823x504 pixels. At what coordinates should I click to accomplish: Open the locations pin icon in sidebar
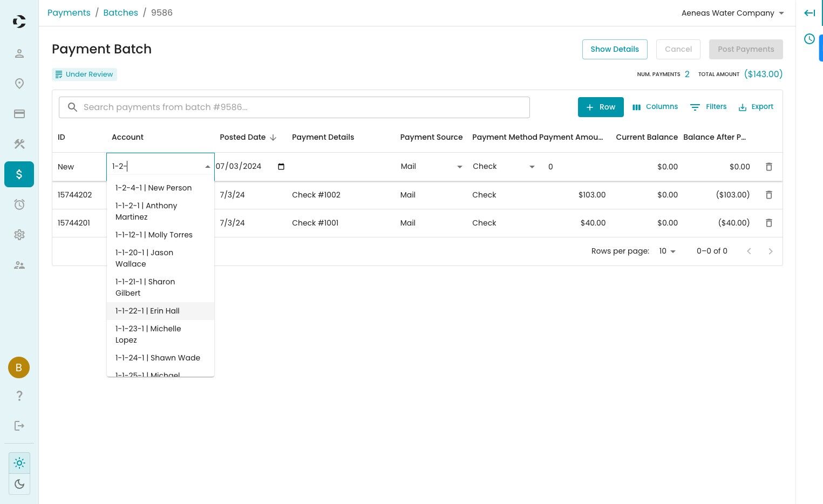tap(19, 84)
